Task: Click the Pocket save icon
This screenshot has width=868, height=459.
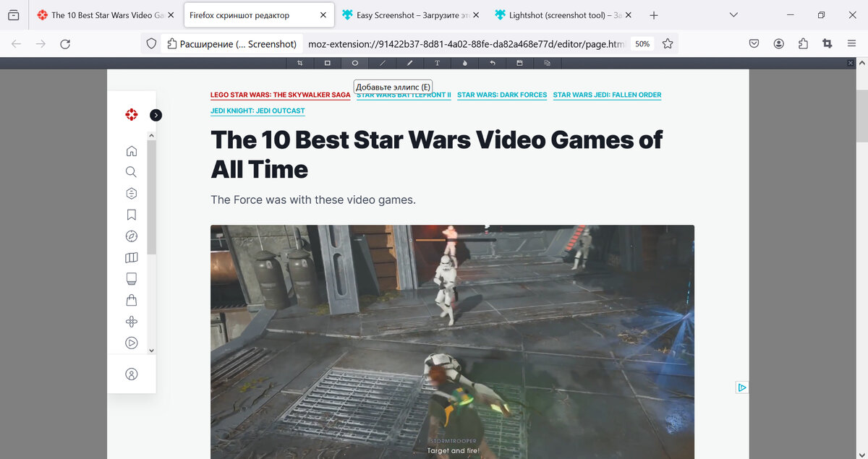Action: click(x=754, y=44)
